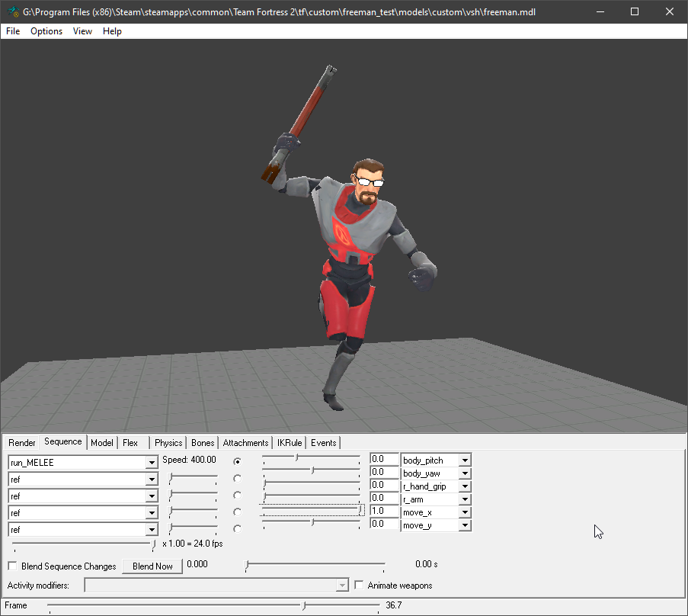
Task: Adjust the move_x slider
Action: [311, 511]
